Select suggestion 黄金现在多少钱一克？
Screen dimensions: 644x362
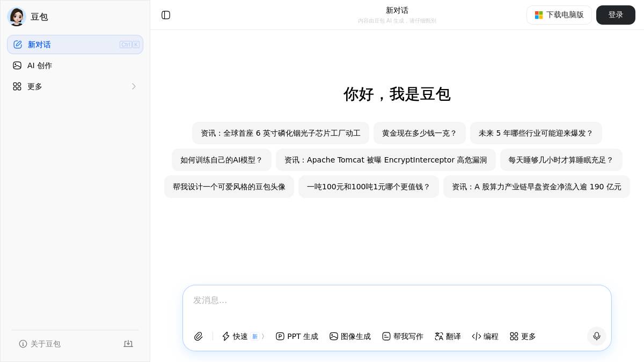click(x=420, y=133)
